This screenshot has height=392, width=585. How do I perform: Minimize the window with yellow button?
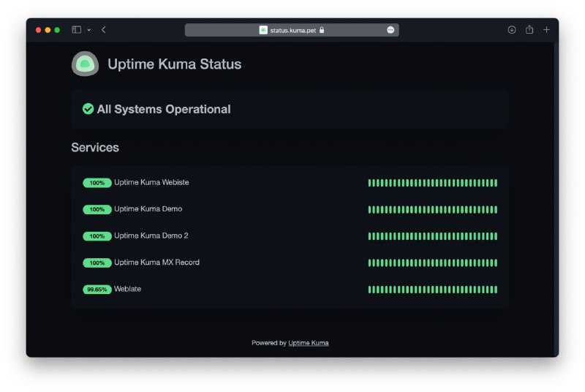point(48,30)
